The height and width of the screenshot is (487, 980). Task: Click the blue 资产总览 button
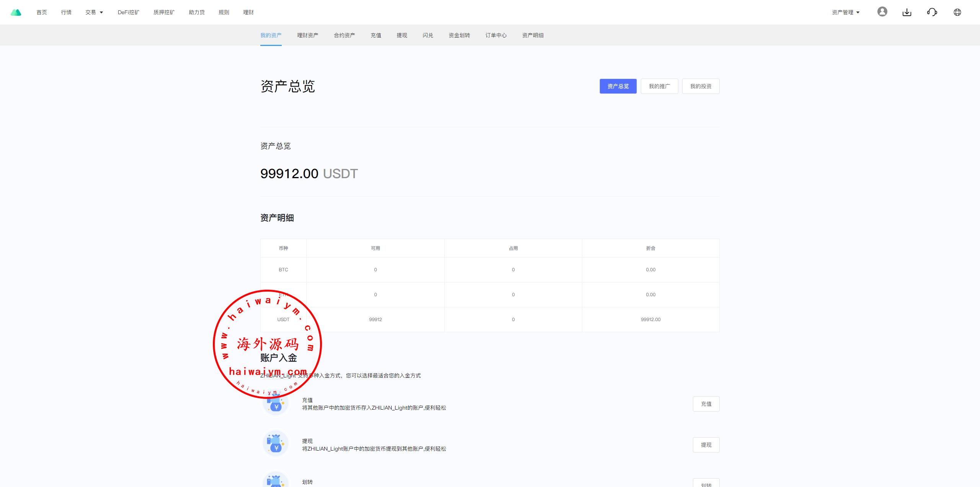(x=618, y=86)
